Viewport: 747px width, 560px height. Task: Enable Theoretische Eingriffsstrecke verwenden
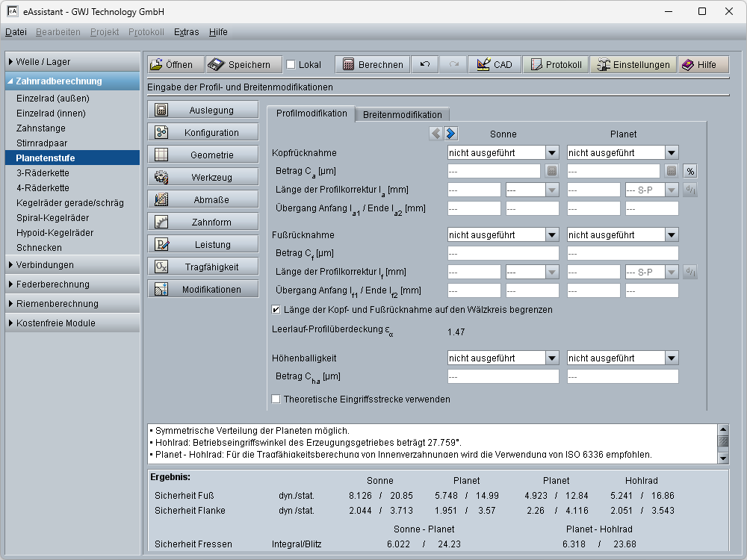[x=276, y=399]
